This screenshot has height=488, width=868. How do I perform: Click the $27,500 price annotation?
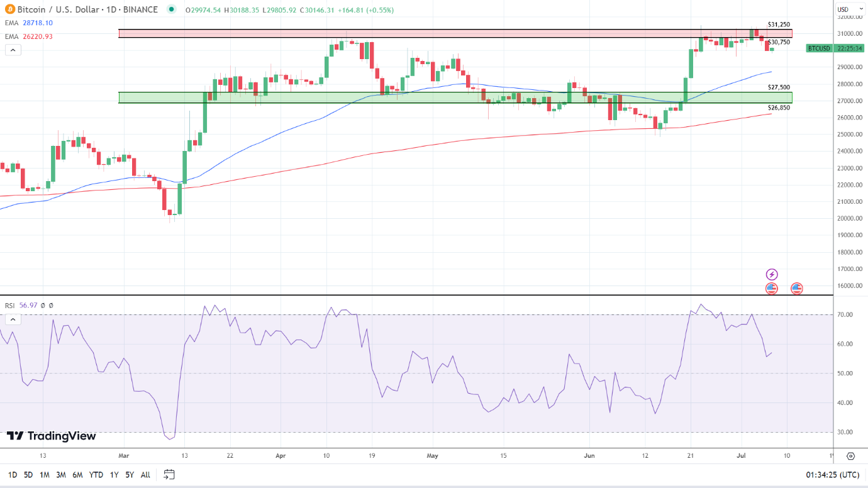[x=779, y=87]
